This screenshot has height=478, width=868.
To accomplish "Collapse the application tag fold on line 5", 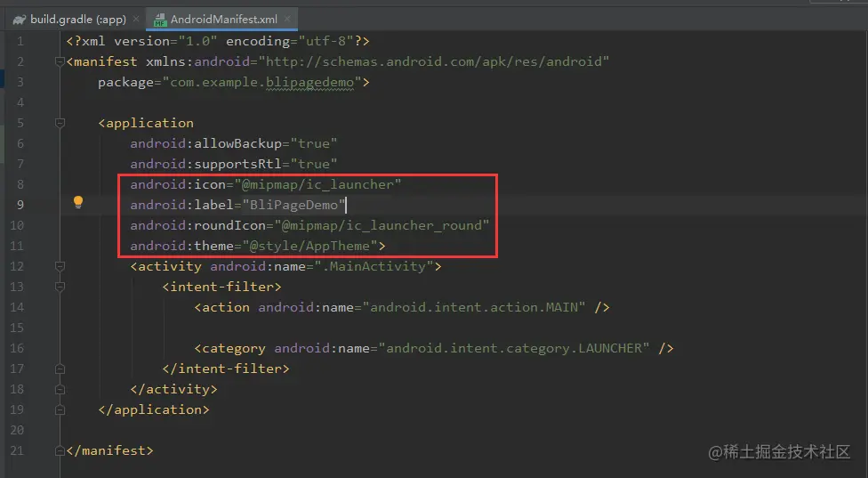I will click(x=60, y=123).
